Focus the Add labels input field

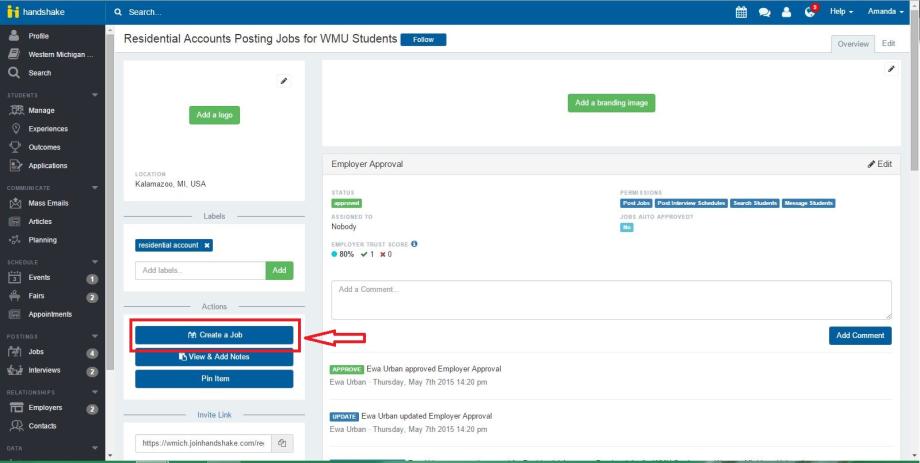point(201,271)
